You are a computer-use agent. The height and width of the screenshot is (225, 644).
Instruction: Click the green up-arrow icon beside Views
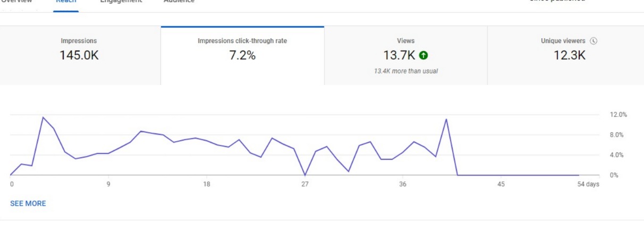click(423, 55)
